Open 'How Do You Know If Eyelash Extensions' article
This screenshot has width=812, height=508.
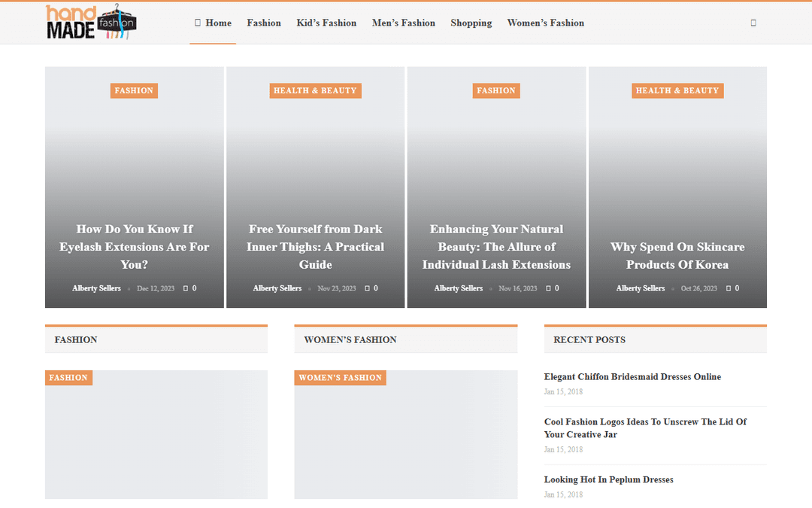click(134, 247)
